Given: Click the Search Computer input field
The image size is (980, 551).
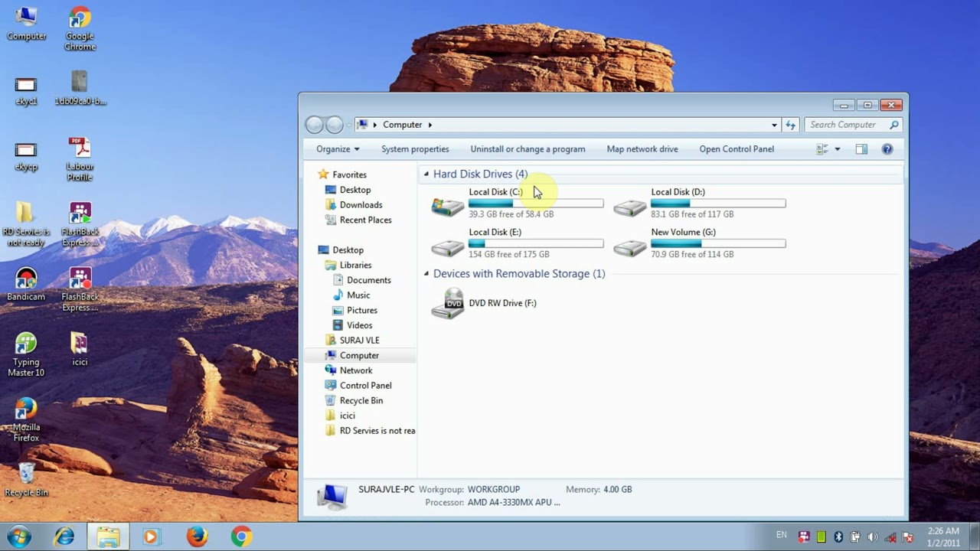Looking at the screenshot, I should (x=848, y=125).
